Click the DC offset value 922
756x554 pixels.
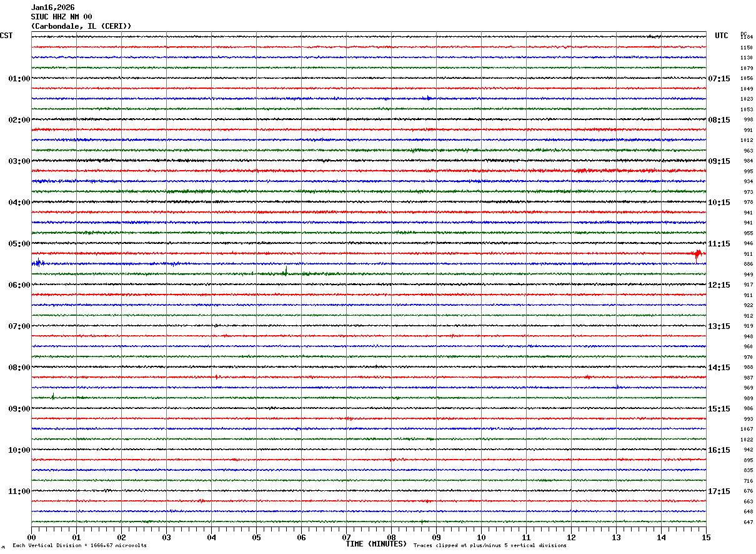tap(748, 306)
